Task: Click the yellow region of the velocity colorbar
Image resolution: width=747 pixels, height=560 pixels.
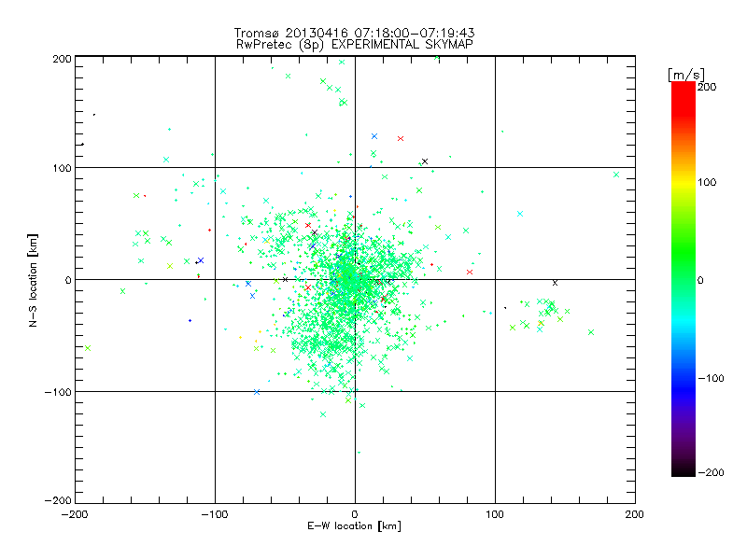Action: tap(684, 183)
